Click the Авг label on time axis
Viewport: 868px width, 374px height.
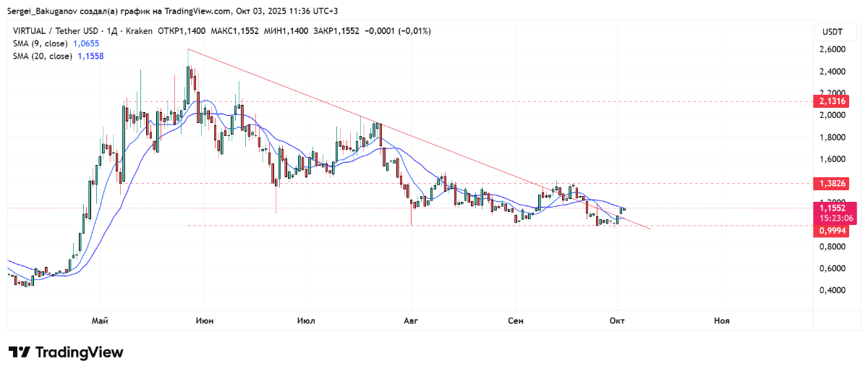(x=411, y=320)
